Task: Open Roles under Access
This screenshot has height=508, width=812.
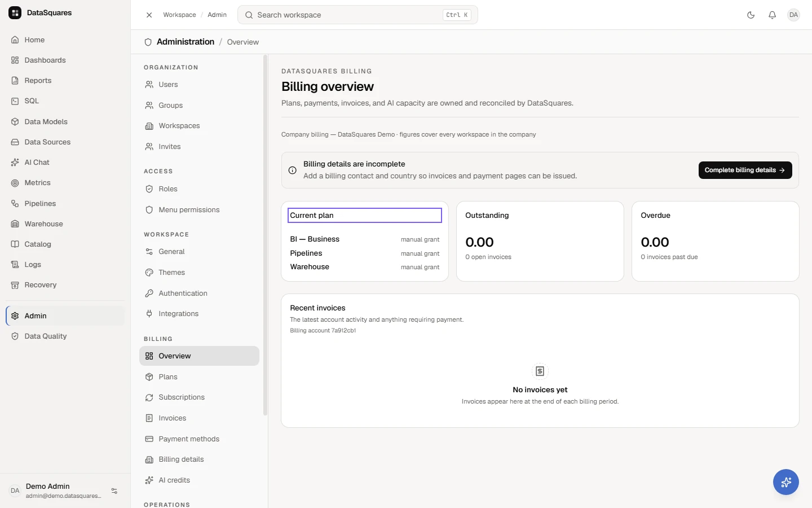Action: click(x=199, y=189)
